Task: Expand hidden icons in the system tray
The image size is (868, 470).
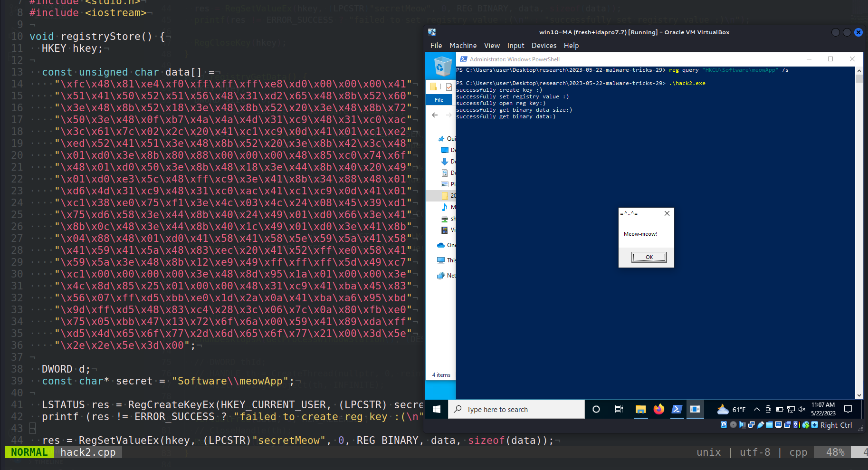Action: tap(756, 409)
